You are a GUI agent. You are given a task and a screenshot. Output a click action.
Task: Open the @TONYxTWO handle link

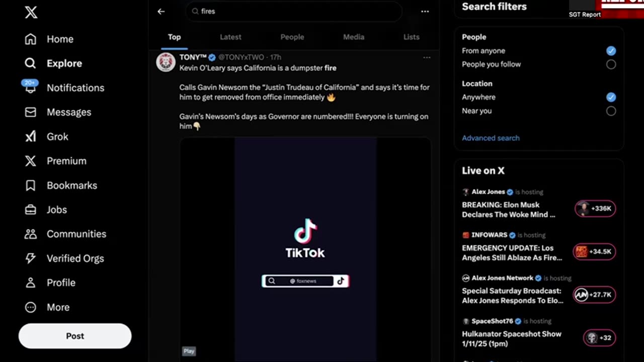[241, 57]
